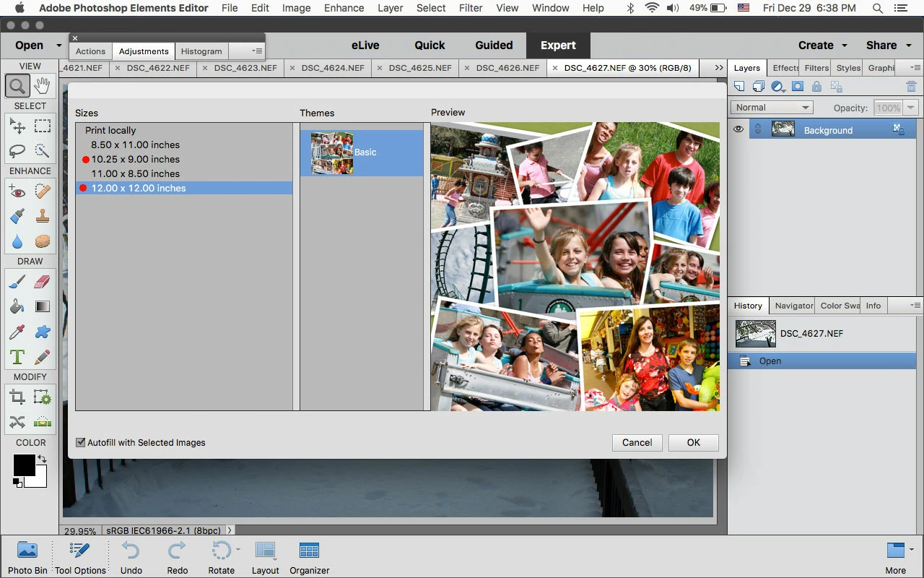Click the Cancel button
924x578 pixels.
(x=637, y=442)
